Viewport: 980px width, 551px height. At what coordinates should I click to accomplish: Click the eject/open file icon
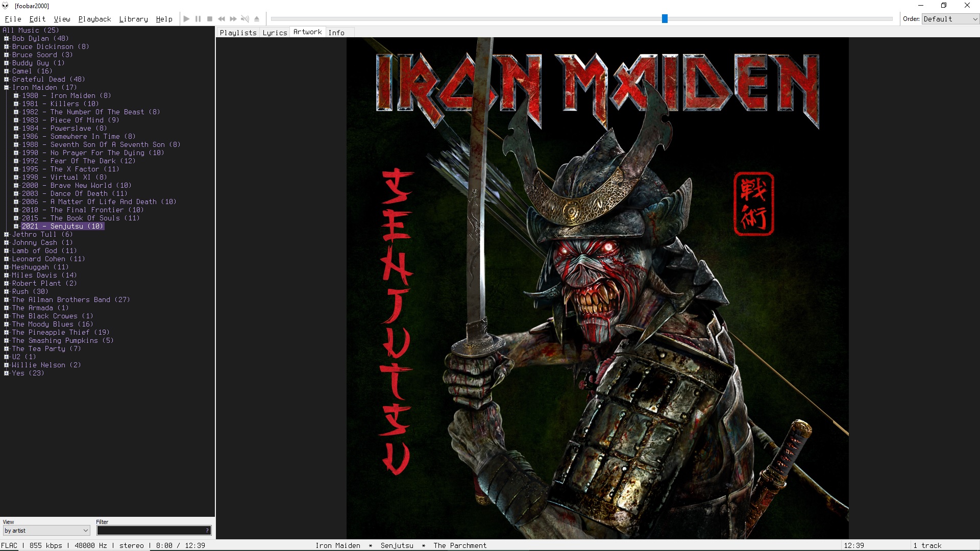tap(257, 19)
